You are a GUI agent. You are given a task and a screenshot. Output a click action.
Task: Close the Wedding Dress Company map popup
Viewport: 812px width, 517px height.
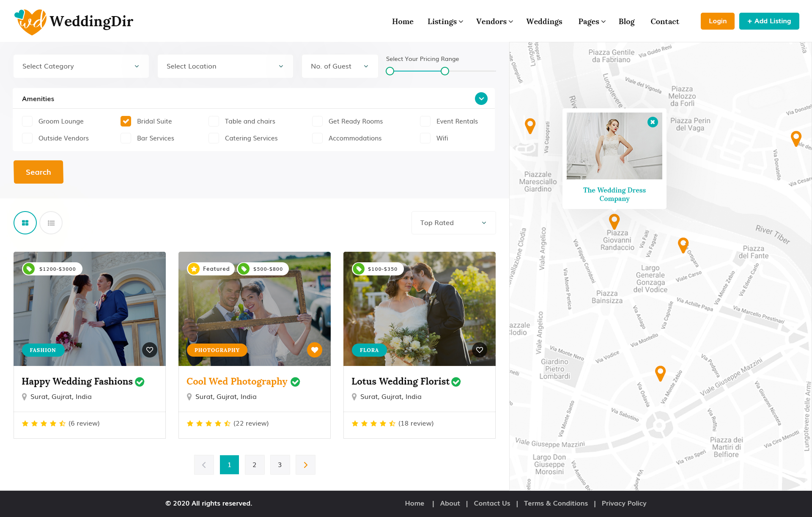coord(653,122)
